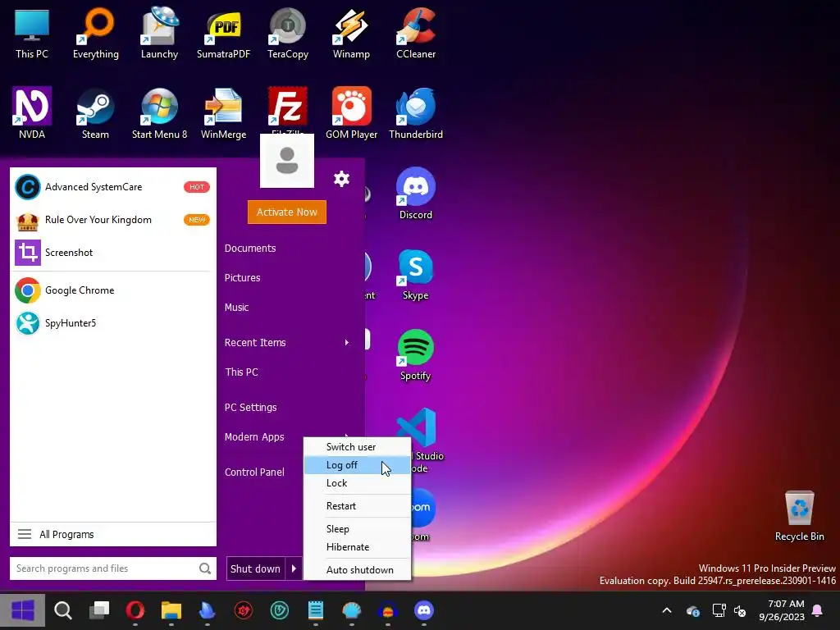The height and width of the screenshot is (630, 840).
Task: Show hidden system tray icons chevron
Action: tap(667, 610)
